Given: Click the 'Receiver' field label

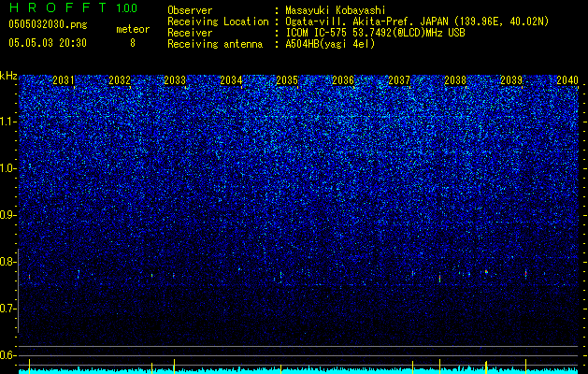Looking at the screenshot, I should point(190,33).
